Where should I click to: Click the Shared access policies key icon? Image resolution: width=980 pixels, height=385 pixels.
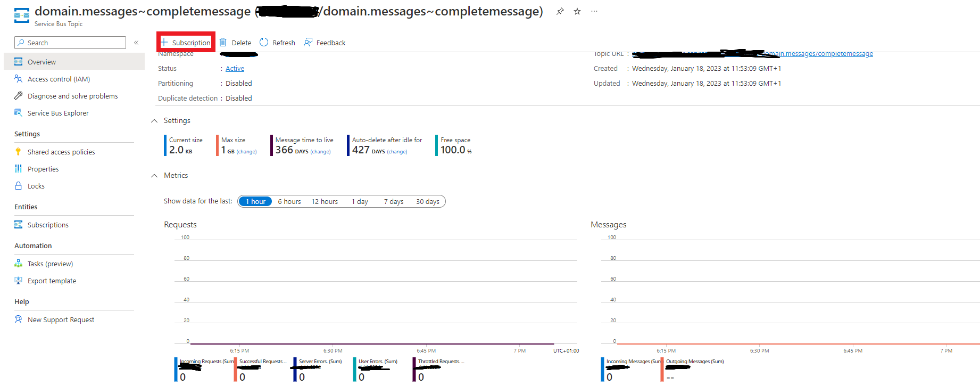[x=19, y=152]
